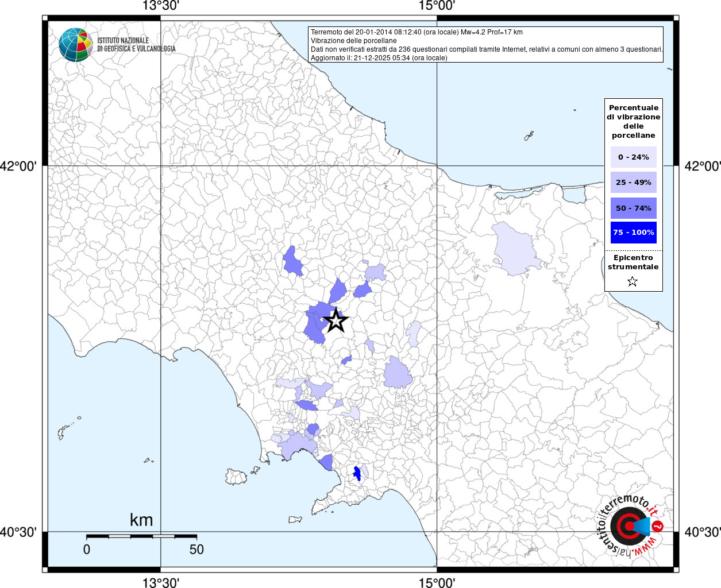
Task: Click the top 13°30' longitude label
Action: [161, 6]
